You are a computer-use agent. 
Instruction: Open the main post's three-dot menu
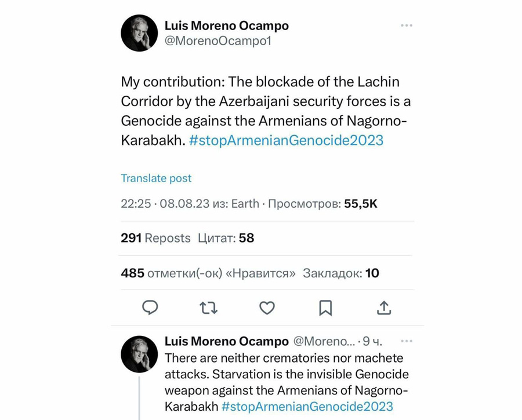[407, 26]
